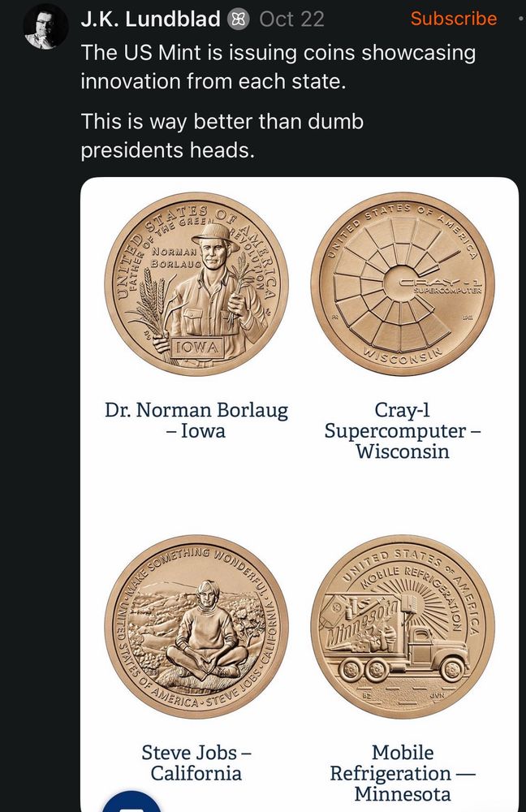Subscribe to J.K. Lundblad
The height and width of the screenshot is (812, 526).
tap(453, 19)
